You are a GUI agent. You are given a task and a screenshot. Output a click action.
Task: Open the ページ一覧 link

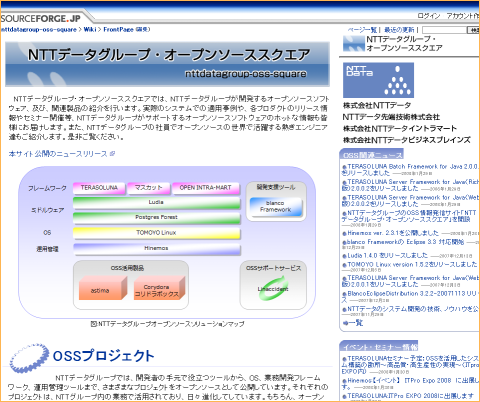tap(362, 30)
